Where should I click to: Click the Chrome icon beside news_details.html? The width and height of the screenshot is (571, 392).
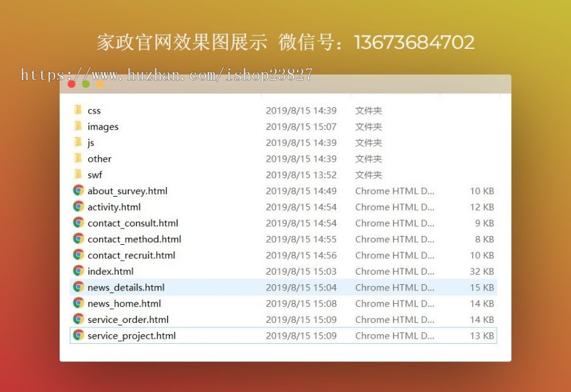(x=78, y=287)
